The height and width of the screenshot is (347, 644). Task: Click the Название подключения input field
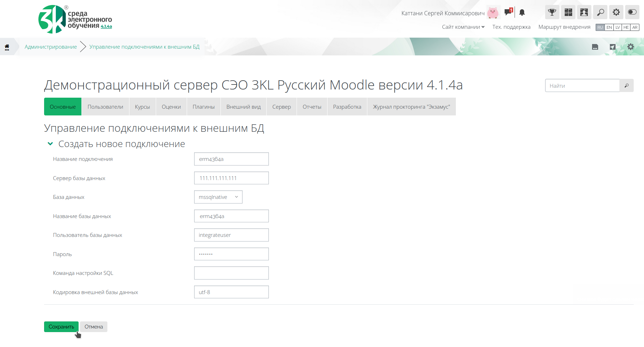point(231,159)
